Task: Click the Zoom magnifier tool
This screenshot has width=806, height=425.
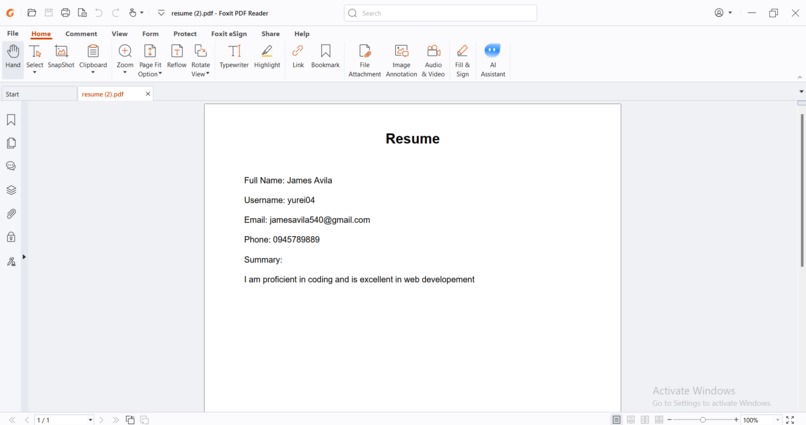Action: point(125,51)
